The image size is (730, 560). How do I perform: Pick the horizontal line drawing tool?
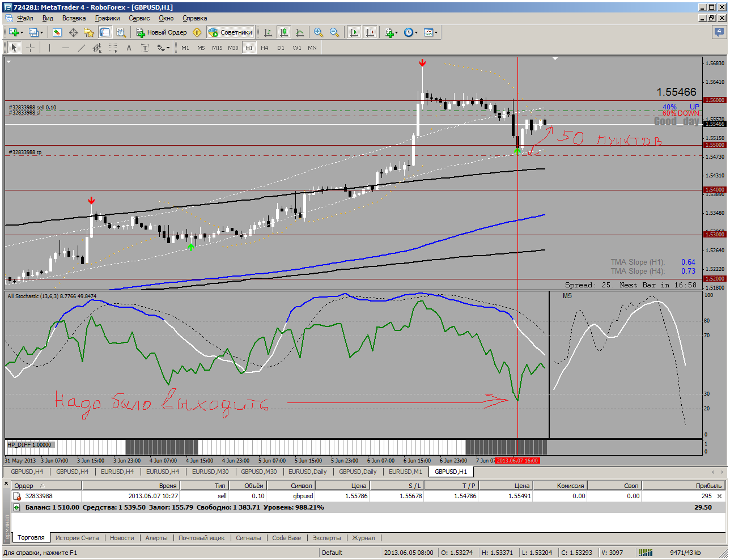pyautogui.click(x=65, y=48)
